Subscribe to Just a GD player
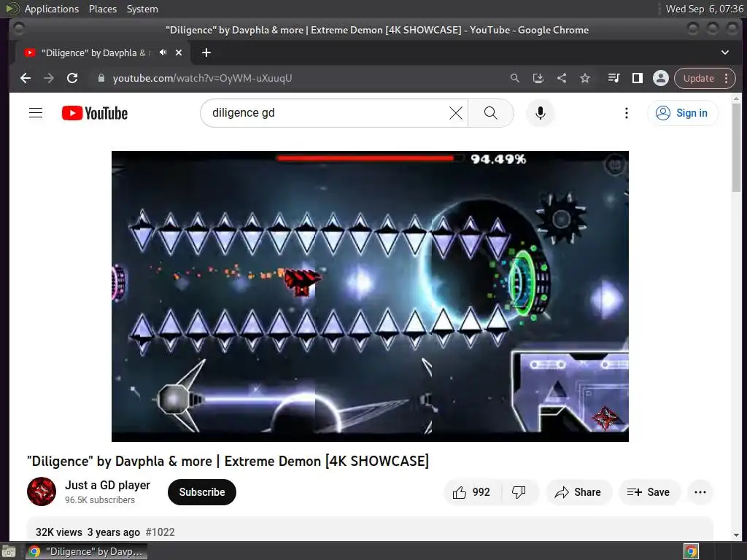Screen dimensions: 747x560 (202, 492)
